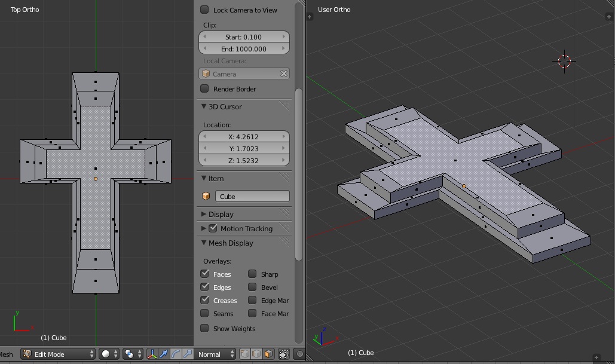Clear the Local Camera field
Screen dimensions: 615x364
pos(284,74)
